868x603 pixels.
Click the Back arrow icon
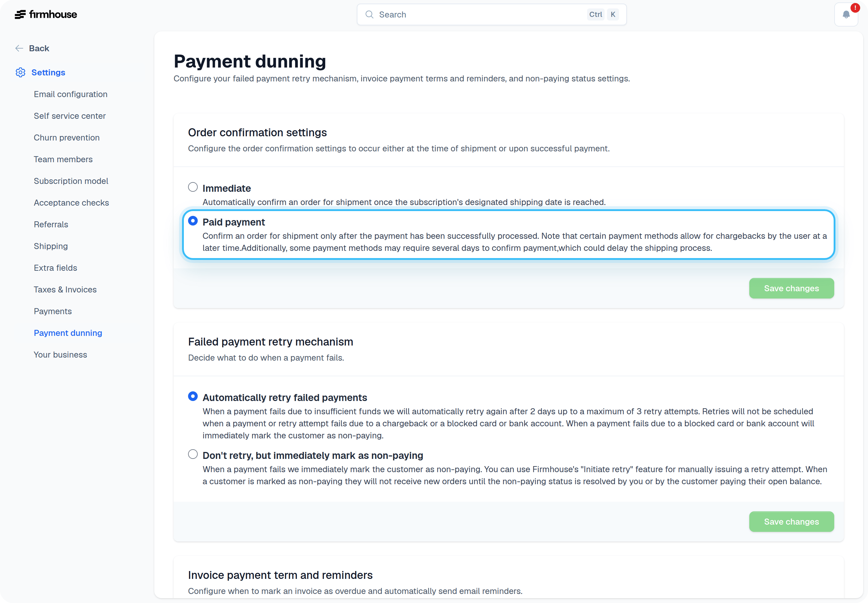click(19, 48)
